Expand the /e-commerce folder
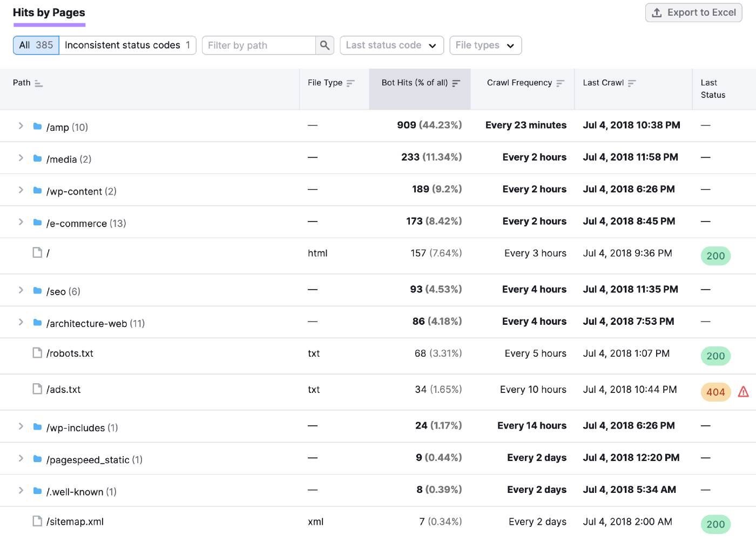This screenshot has width=756, height=541. 21,222
